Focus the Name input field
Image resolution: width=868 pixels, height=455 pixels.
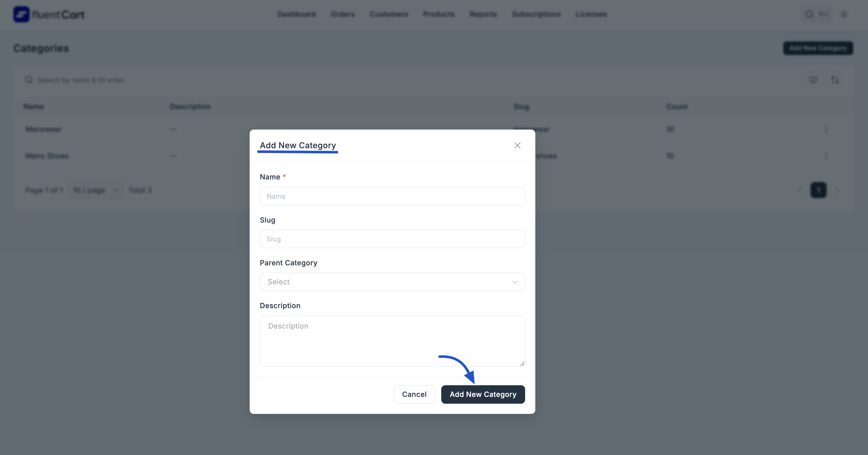click(392, 196)
